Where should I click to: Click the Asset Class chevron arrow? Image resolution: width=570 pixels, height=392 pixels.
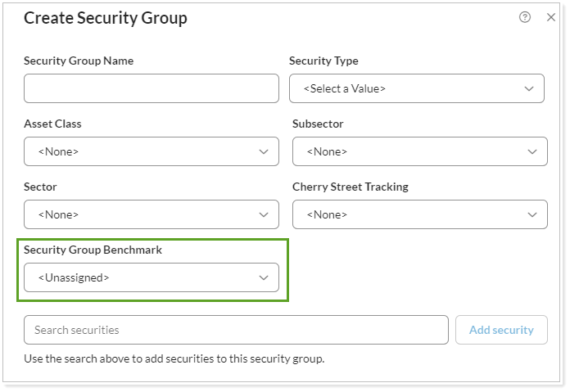coord(264,151)
